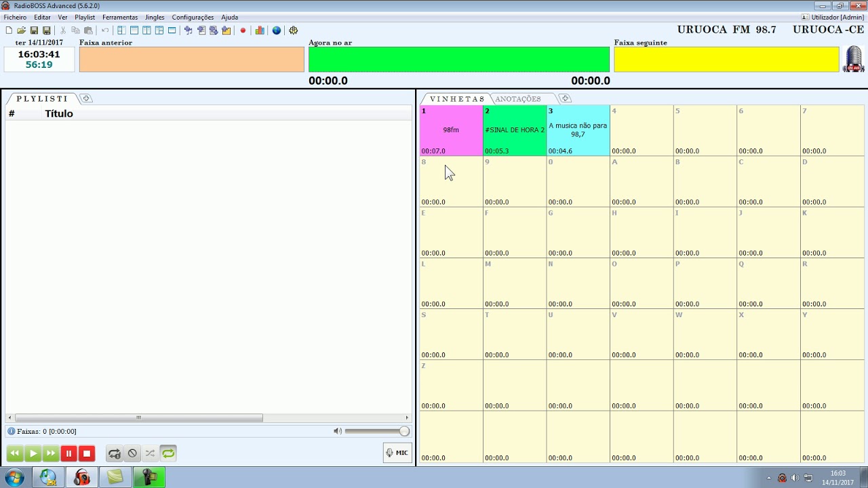868x488 pixels.
Task: Open the RadioBOSS headphone taskbar icon
Action: 82,477
